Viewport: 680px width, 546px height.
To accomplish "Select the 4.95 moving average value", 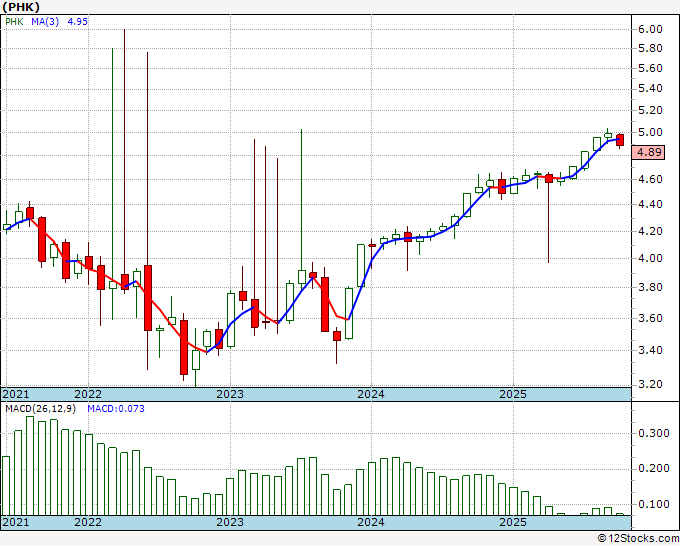I will 78,22.
